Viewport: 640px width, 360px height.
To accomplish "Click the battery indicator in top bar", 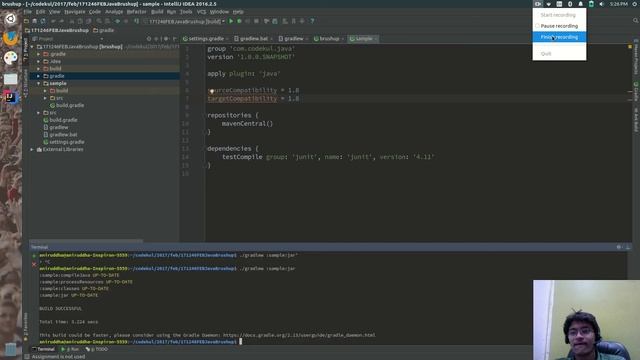I will [x=591, y=4].
